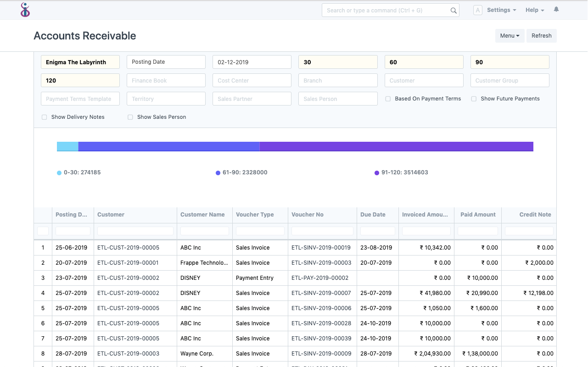Open the notifications bell icon
The width and height of the screenshot is (588, 367).
click(x=556, y=9)
